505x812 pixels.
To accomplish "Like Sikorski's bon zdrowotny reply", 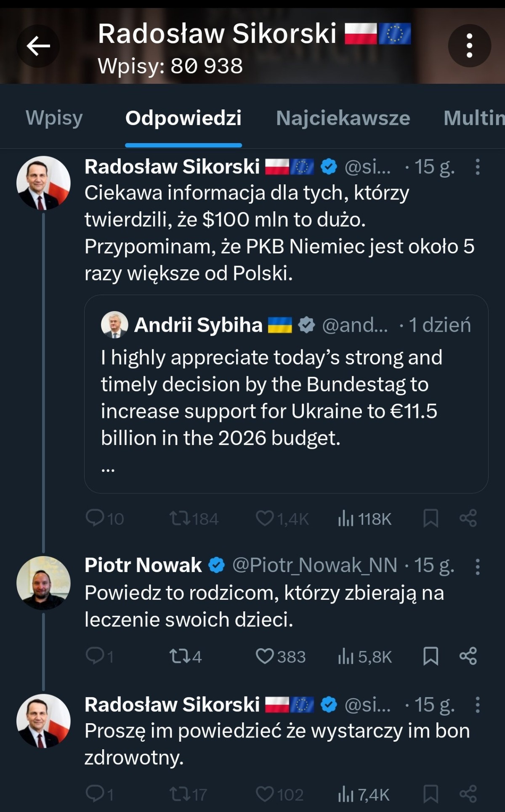I will [265, 794].
